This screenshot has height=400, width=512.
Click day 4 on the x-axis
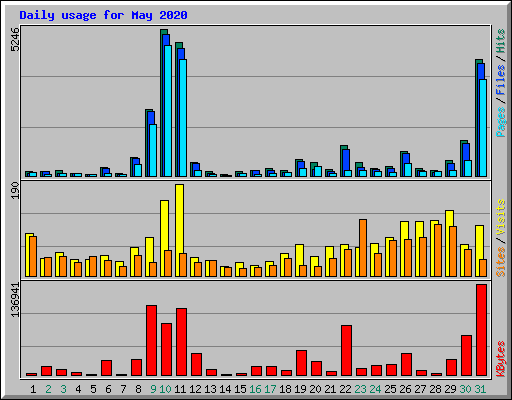[78, 389]
